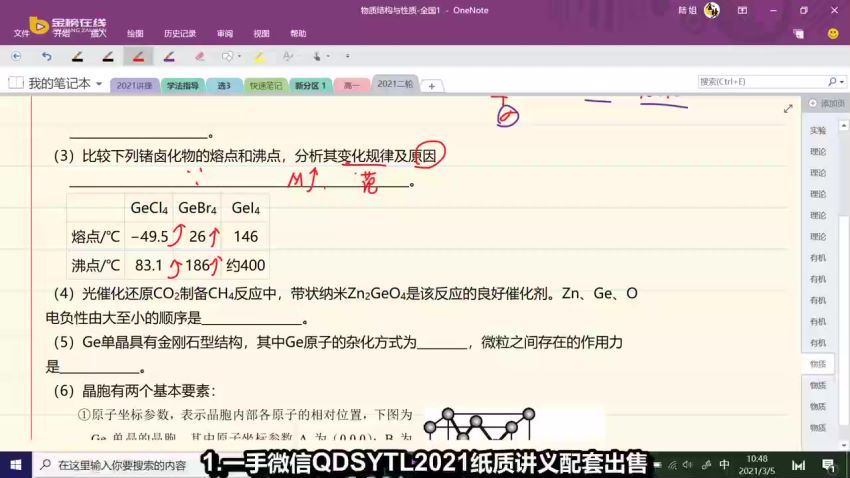Viewport: 850px width, 478px height.
Task: Add a new section with plus tab
Action: (432, 86)
